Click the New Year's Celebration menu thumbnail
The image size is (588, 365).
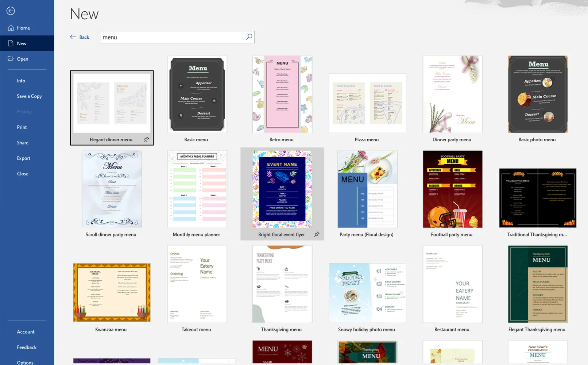tap(538, 352)
